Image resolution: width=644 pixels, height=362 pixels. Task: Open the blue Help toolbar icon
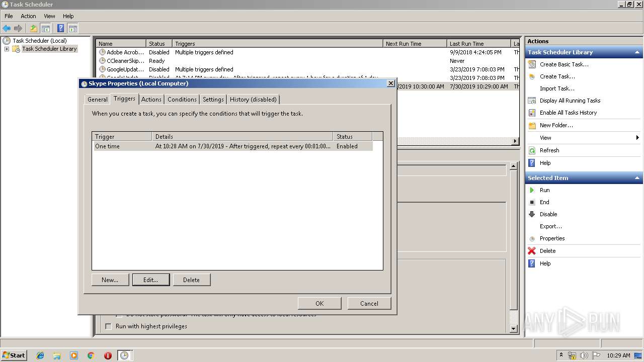[x=60, y=29]
